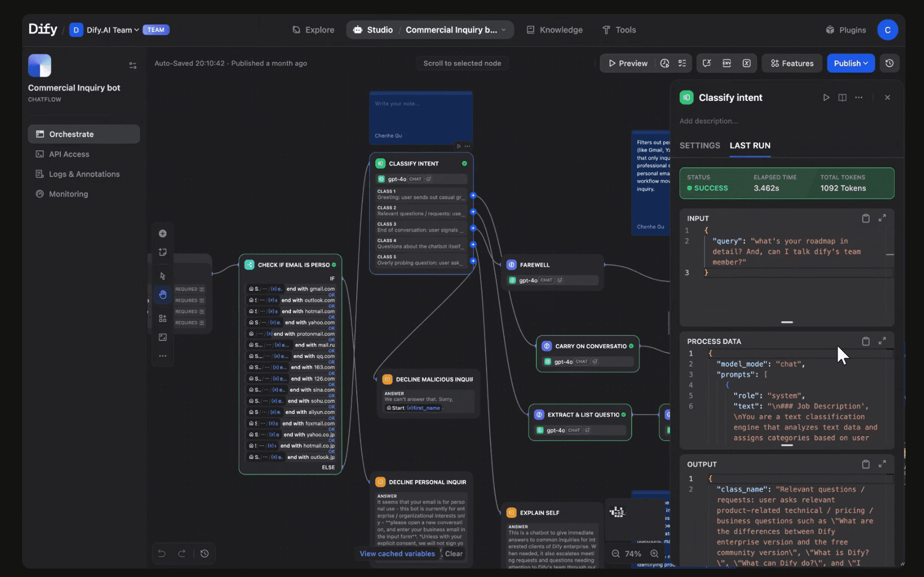Zoom out the canvas
924x577 pixels.
coord(616,554)
